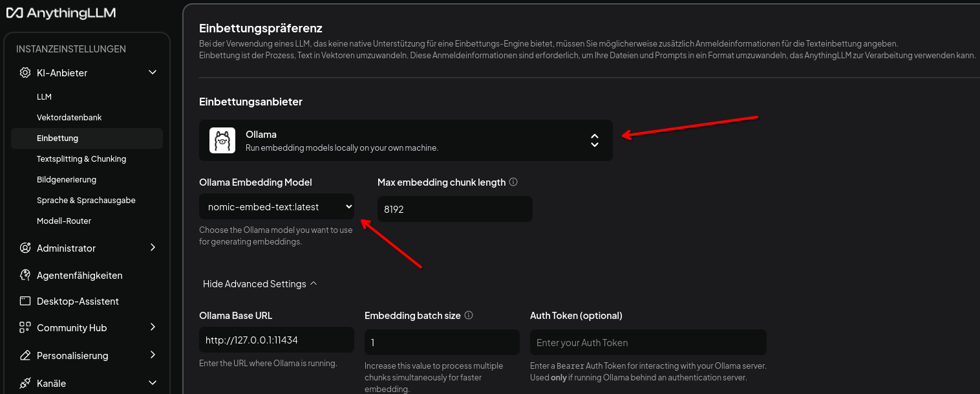Select Einbettung in the sidebar

pyautogui.click(x=87, y=138)
